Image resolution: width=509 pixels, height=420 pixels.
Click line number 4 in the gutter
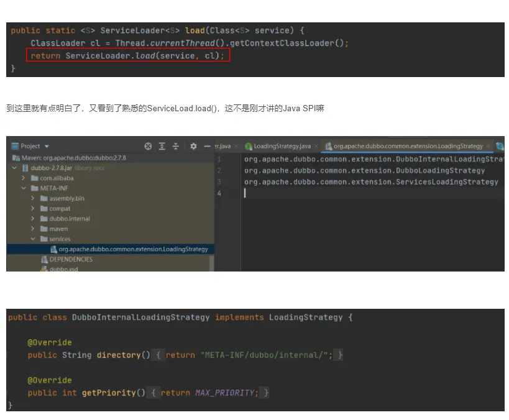tap(219, 193)
